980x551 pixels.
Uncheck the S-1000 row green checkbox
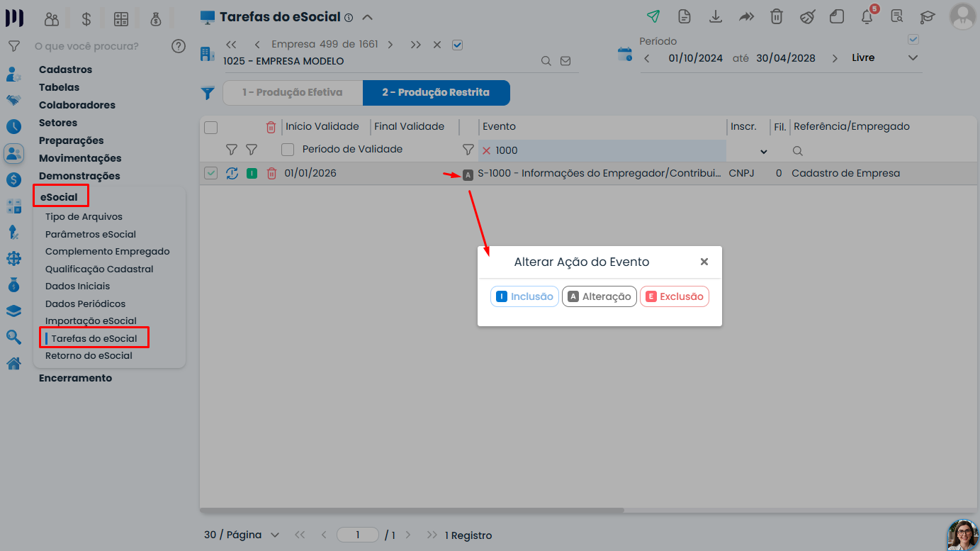pyautogui.click(x=210, y=173)
